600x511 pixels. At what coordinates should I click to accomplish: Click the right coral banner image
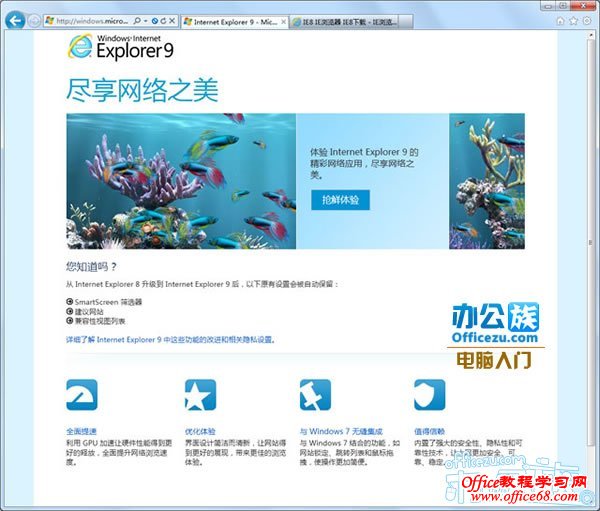pyautogui.click(x=487, y=181)
